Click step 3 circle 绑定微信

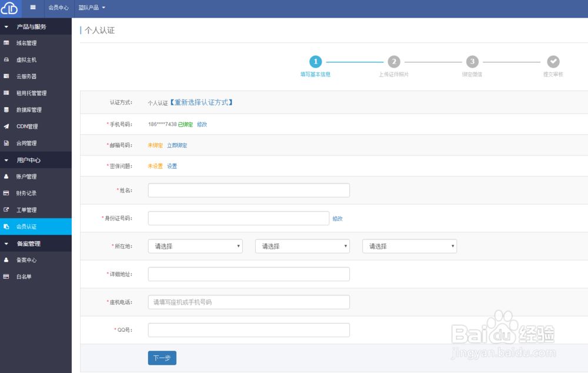click(x=472, y=62)
